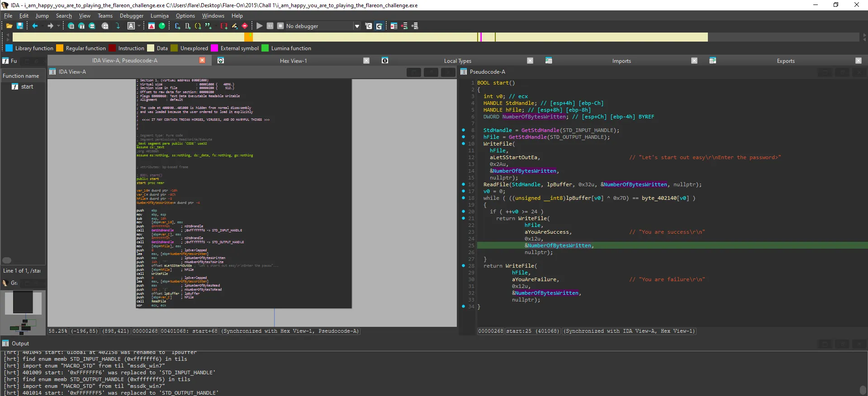
Task: Click the yellow braces toolbar icon
Action: tap(198, 26)
